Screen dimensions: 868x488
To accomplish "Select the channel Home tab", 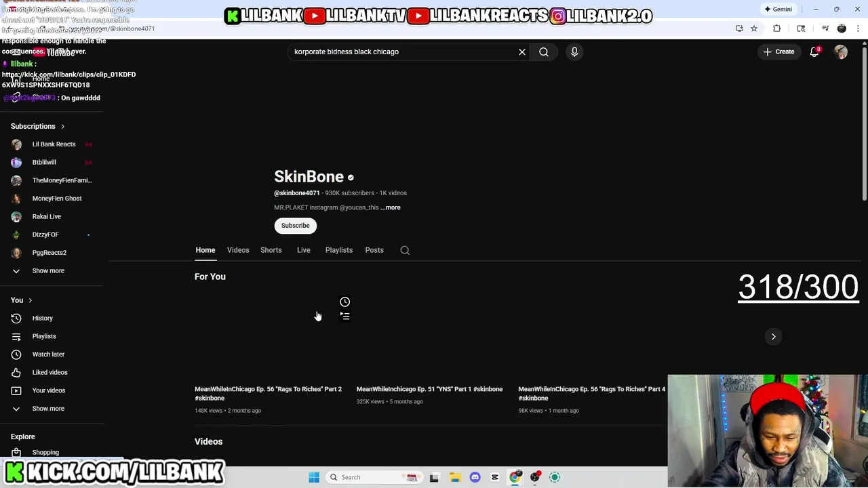I will tap(205, 250).
